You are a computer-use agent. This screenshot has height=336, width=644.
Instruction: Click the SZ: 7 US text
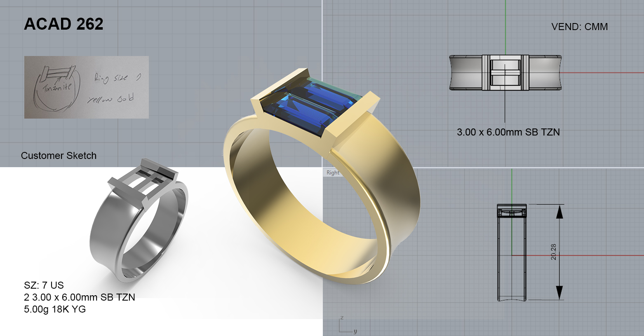pyautogui.click(x=44, y=285)
